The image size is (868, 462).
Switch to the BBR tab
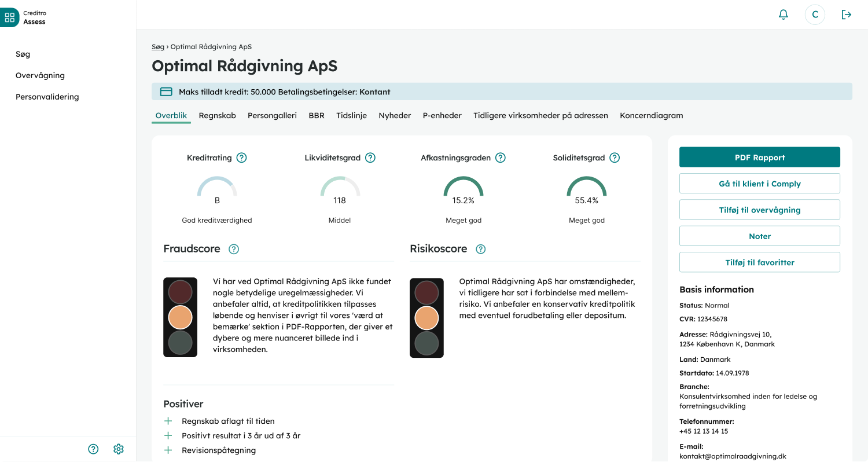[x=317, y=115]
